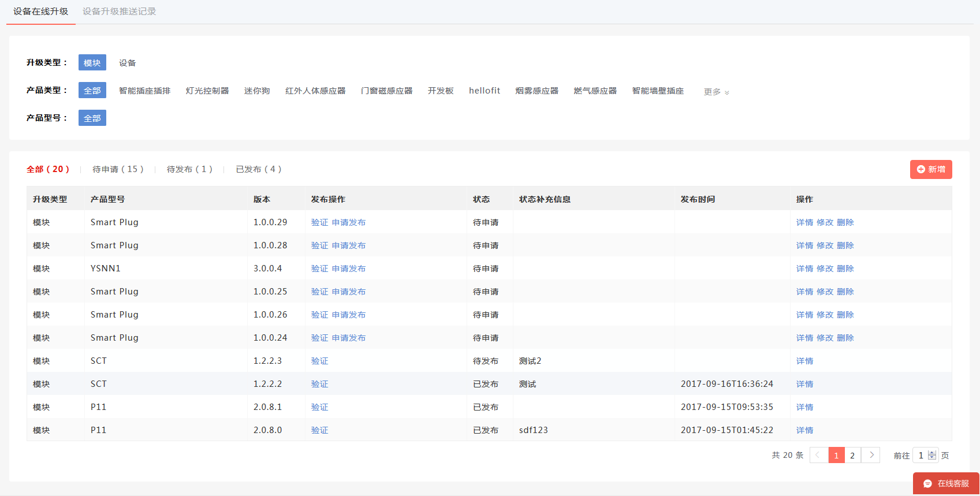Go to page 2
Viewport: 980px width, 496px height.
852,455
